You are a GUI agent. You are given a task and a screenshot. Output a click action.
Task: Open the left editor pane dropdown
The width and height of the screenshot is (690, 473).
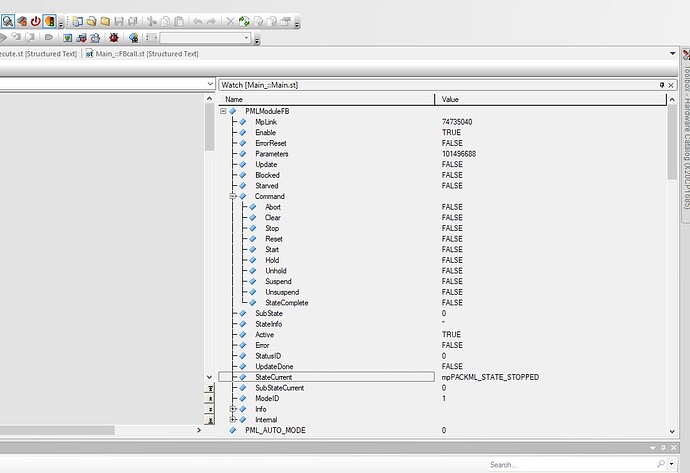click(210, 84)
